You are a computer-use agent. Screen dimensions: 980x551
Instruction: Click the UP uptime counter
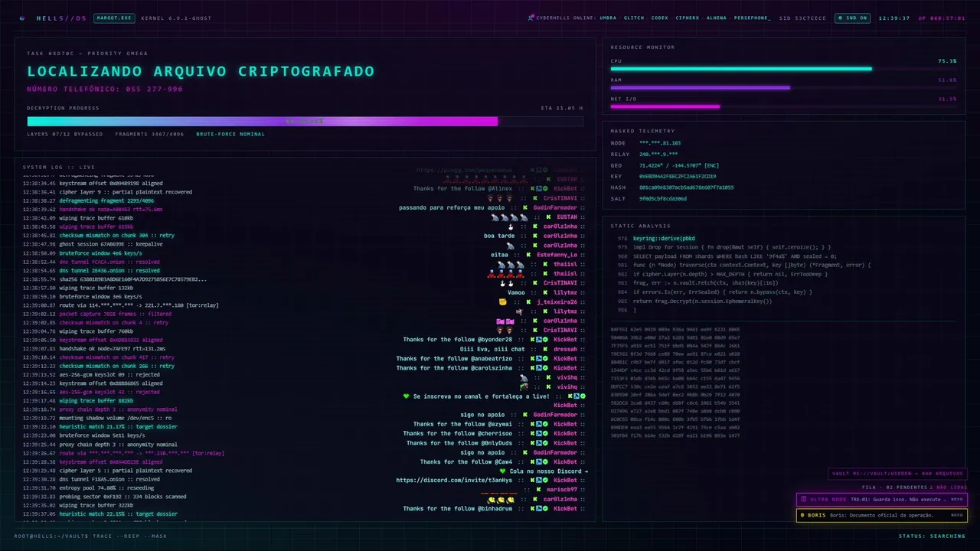click(942, 18)
